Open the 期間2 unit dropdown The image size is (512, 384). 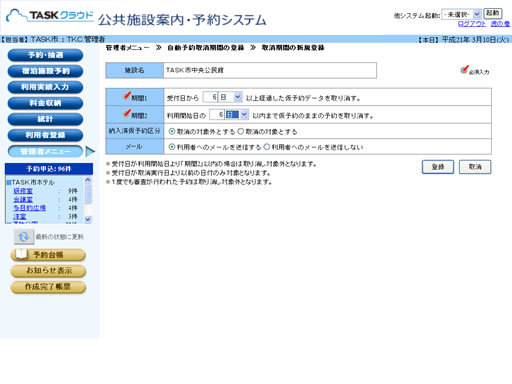click(237, 115)
